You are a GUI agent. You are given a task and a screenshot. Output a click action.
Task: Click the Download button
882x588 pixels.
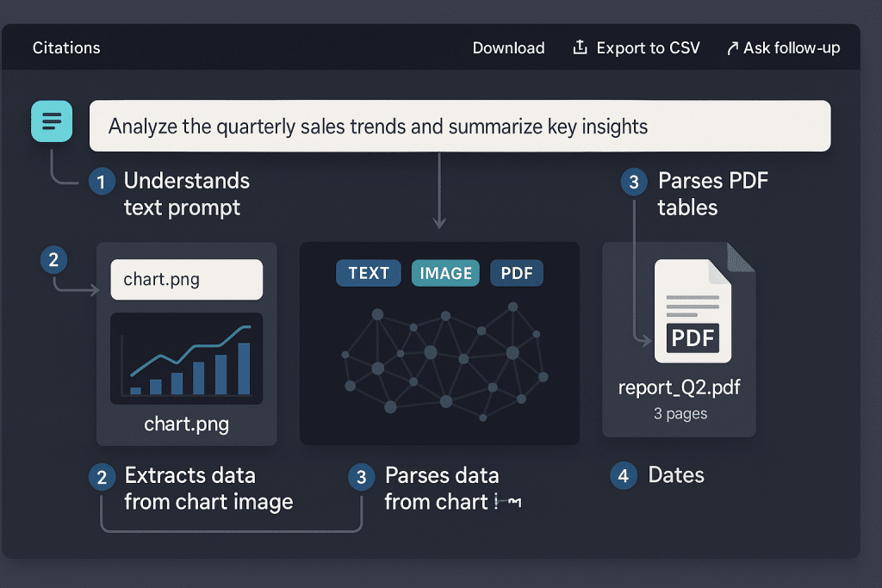click(x=508, y=48)
